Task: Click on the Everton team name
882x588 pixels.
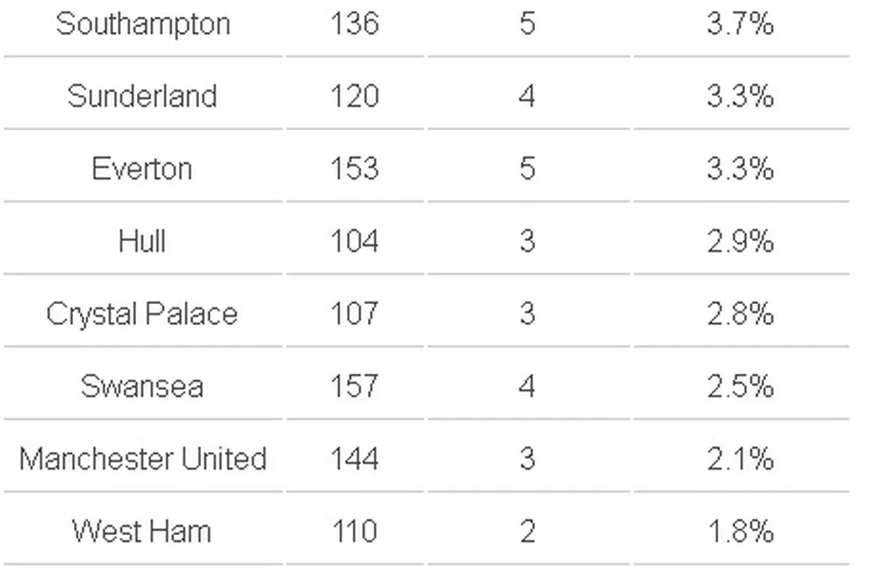Action: [x=142, y=169]
